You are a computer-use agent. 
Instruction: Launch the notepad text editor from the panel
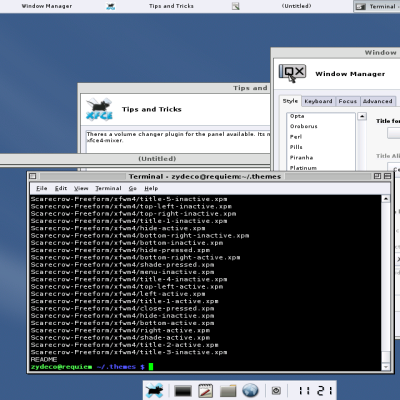point(206,391)
